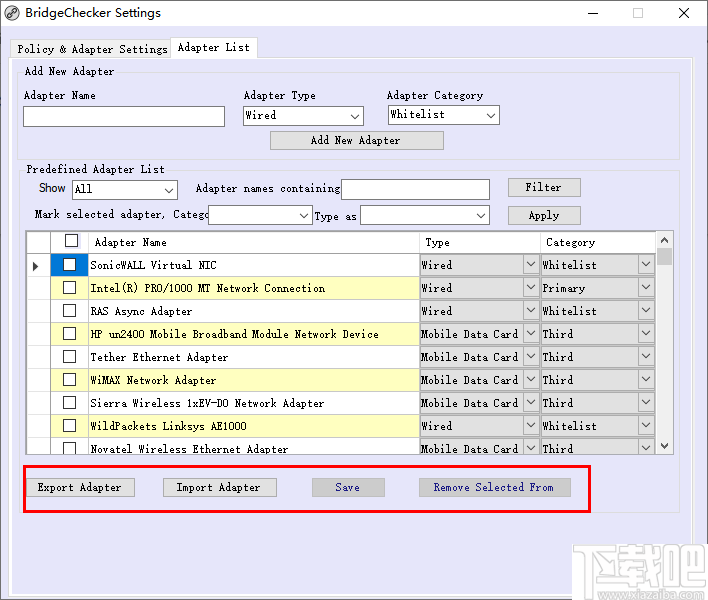Screen dimensions: 708x600
Task: Click the Import Adapter button
Action: [219, 488]
